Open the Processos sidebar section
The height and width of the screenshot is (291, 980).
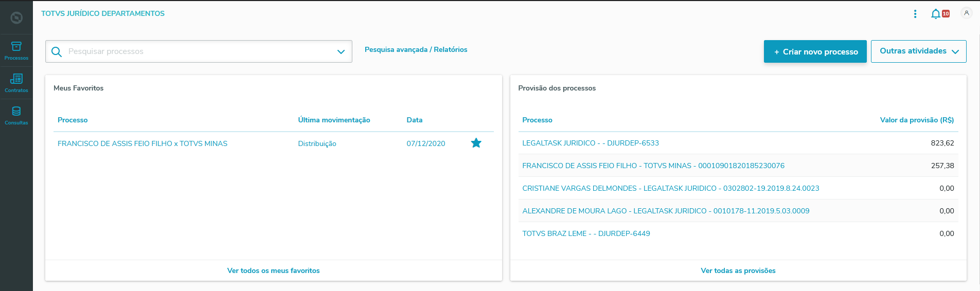pyautogui.click(x=16, y=51)
